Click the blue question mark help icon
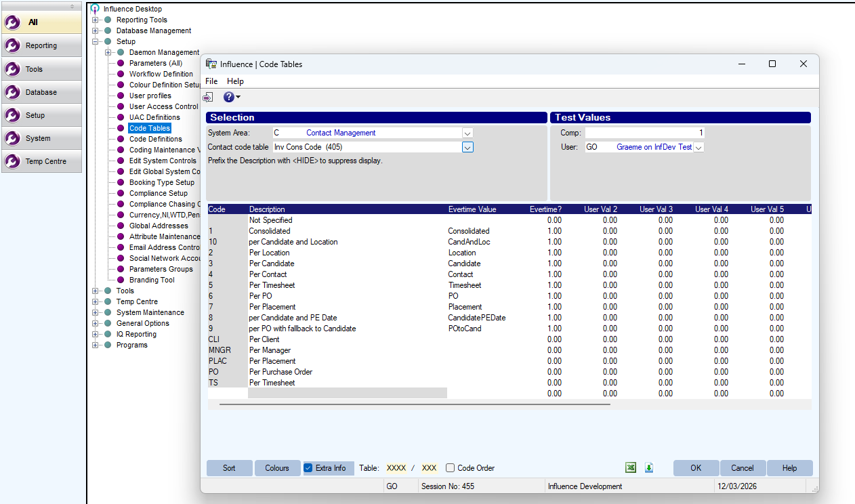The height and width of the screenshot is (504, 855). pos(229,98)
